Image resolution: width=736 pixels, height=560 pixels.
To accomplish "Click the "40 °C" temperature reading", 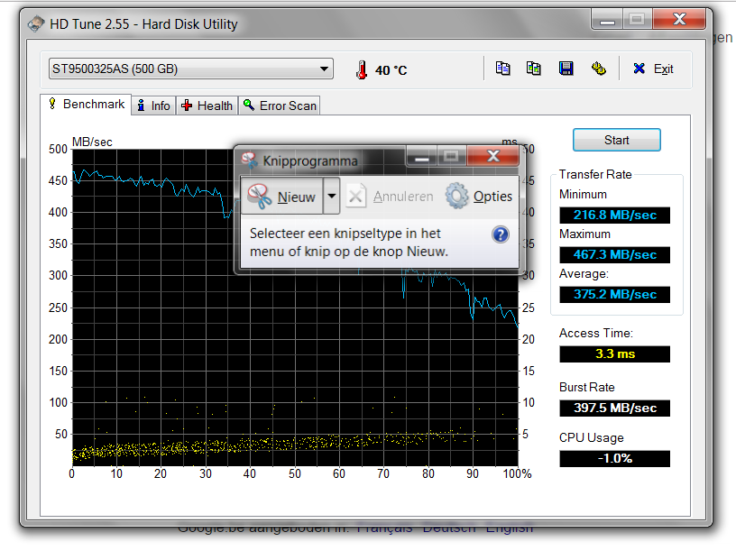I will [391, 70].
